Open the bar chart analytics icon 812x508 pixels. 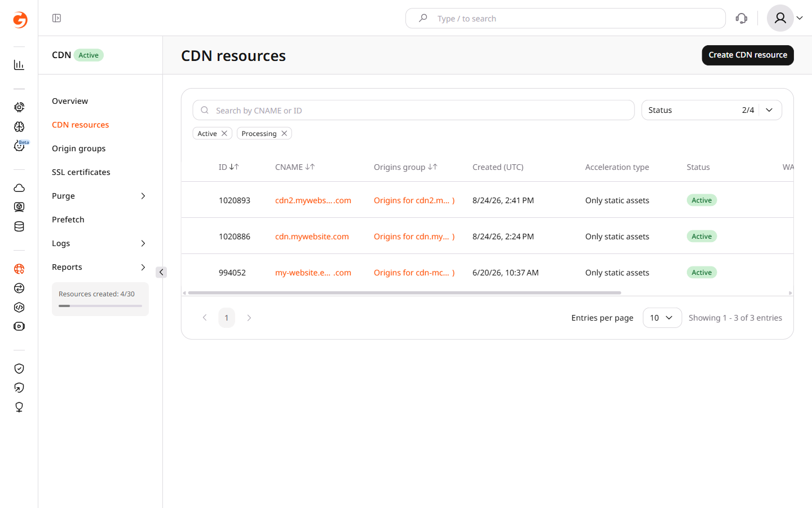point(19,65)
